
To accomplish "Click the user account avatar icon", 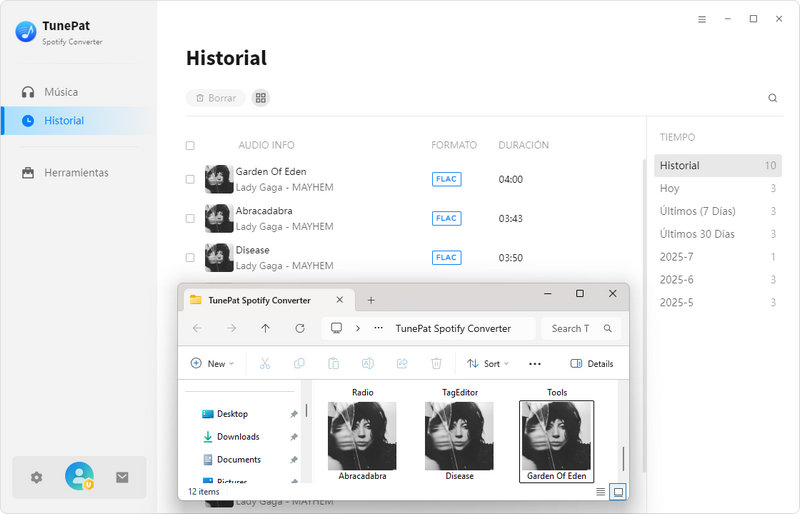I will click(x=79, y=476).
